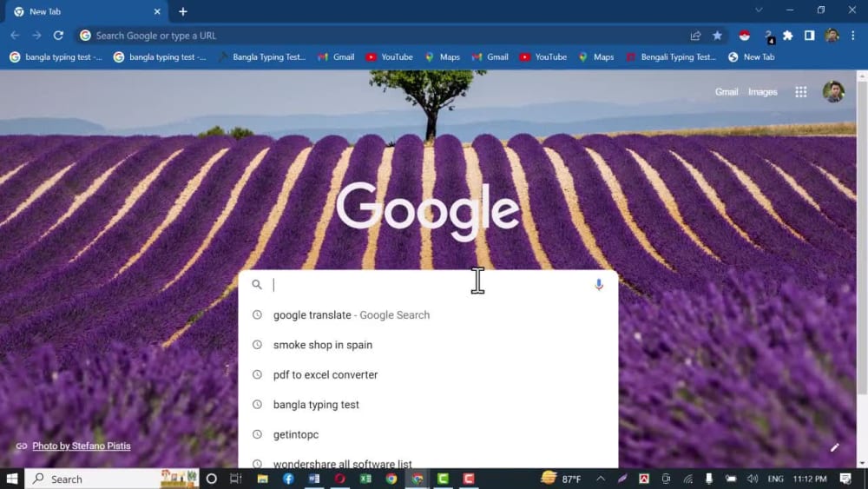Select 'pdf to excel converter' suggestion
868x489 pixels.
pyautogui.click(x=429, y=374)
